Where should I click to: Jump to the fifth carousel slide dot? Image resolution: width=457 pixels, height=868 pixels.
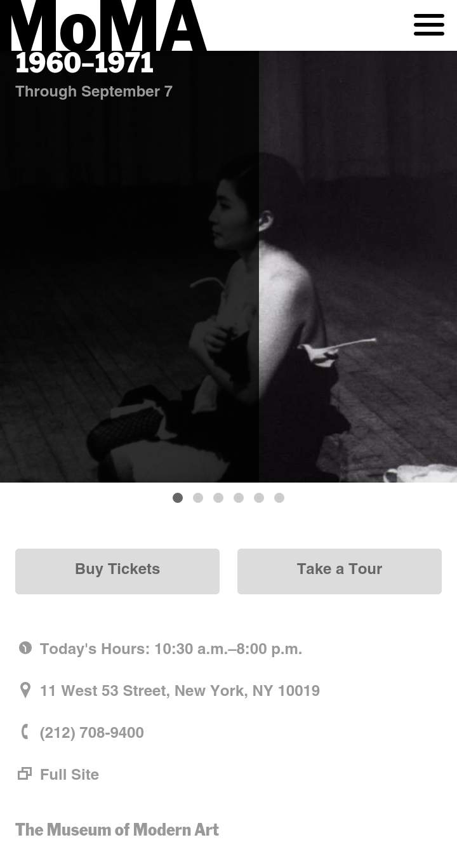pos(259,498)
